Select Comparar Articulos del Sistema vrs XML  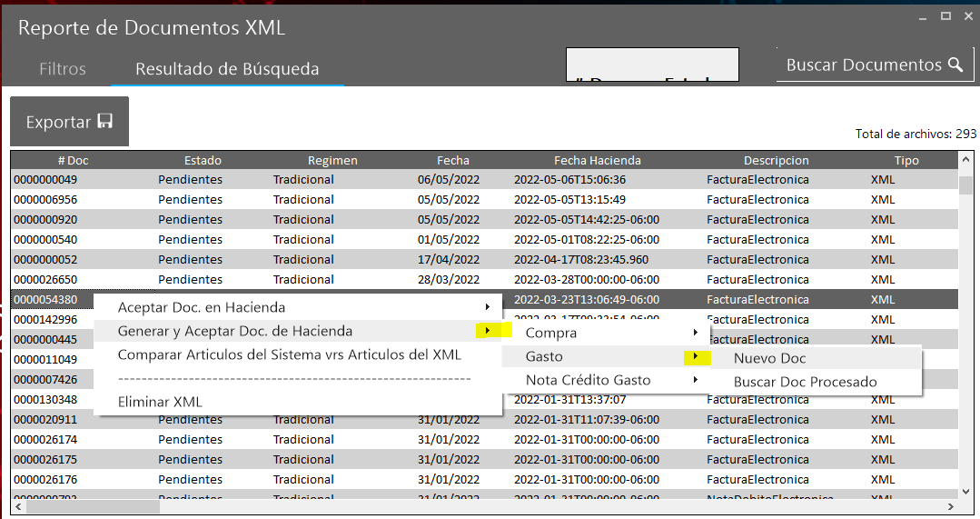coord(290,354)
